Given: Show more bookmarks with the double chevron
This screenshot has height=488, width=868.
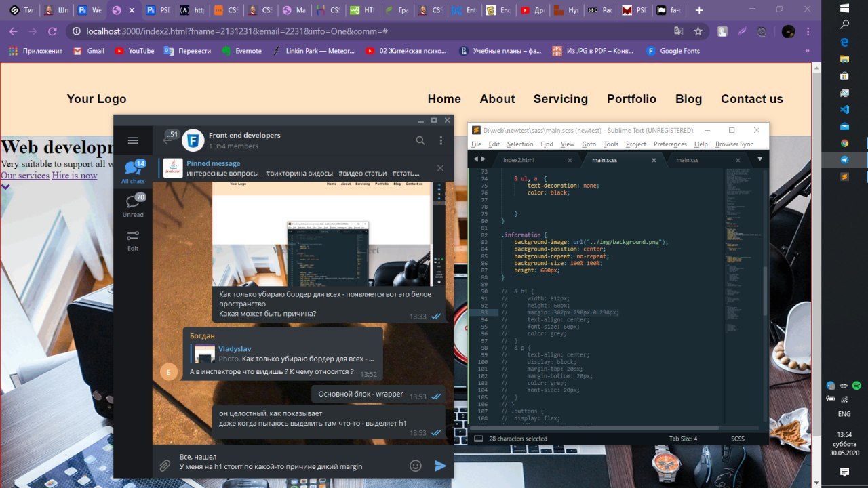Looking at the screenshot, I should [807, 51].
